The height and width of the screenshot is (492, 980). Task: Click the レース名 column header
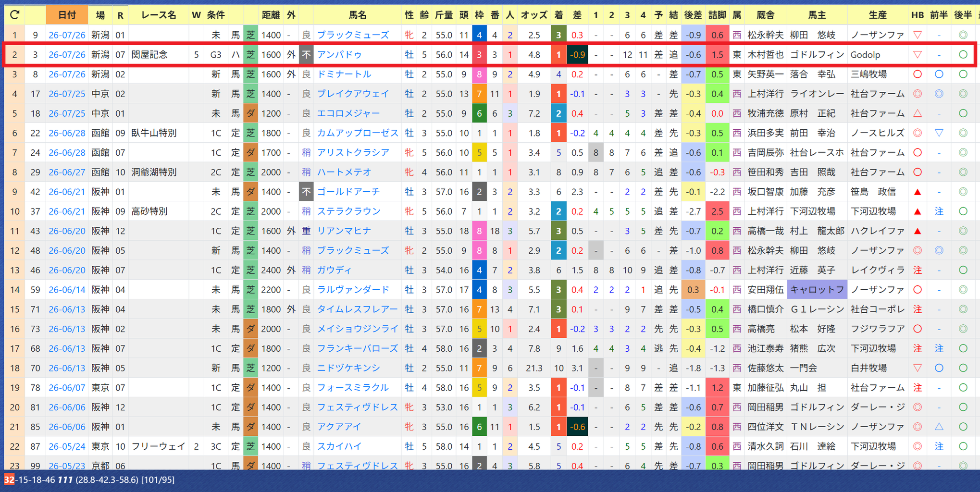(x=159, y=15)
